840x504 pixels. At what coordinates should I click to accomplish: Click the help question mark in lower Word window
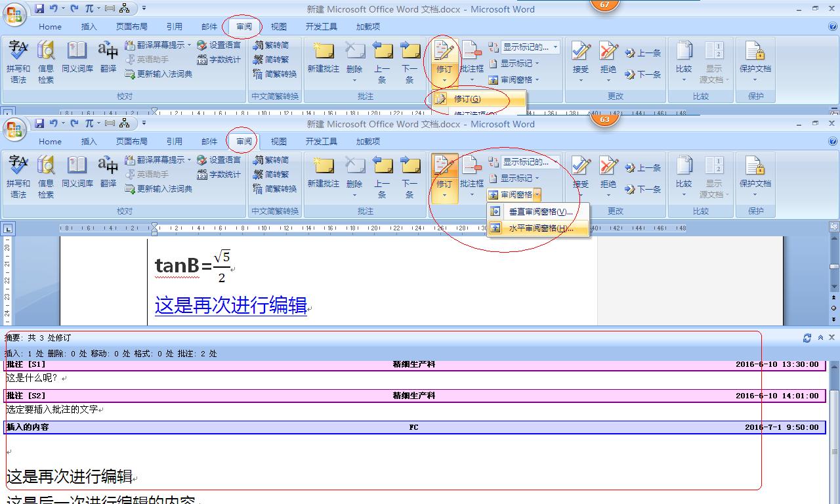833,141
